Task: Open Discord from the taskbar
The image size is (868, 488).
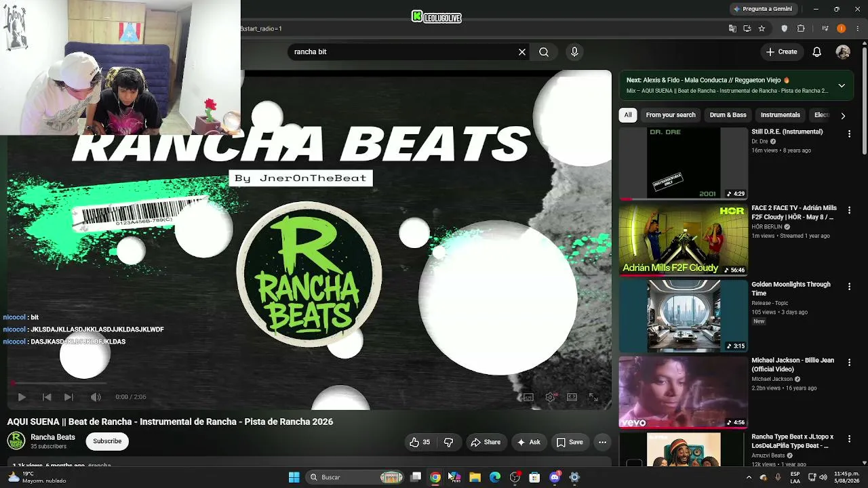Action: click(x=555, y=477)
